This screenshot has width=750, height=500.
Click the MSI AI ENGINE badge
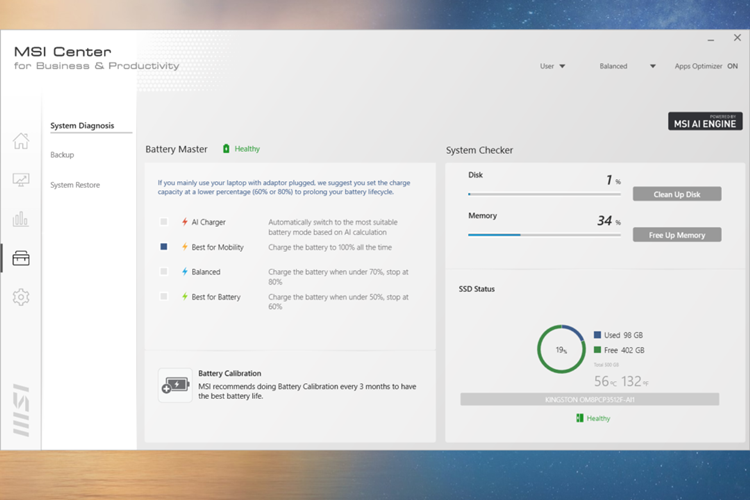point(705,122)
